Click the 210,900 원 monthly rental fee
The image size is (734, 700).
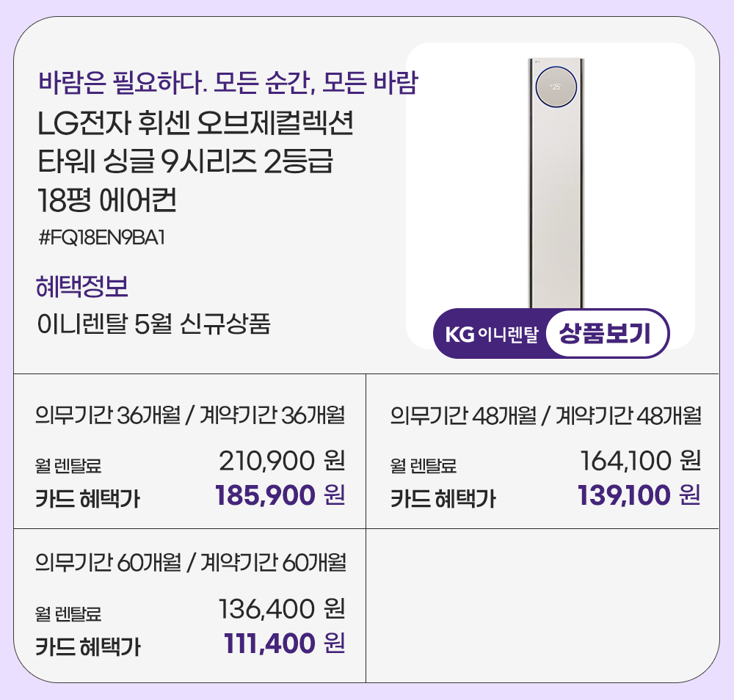[x=282, y=462]
